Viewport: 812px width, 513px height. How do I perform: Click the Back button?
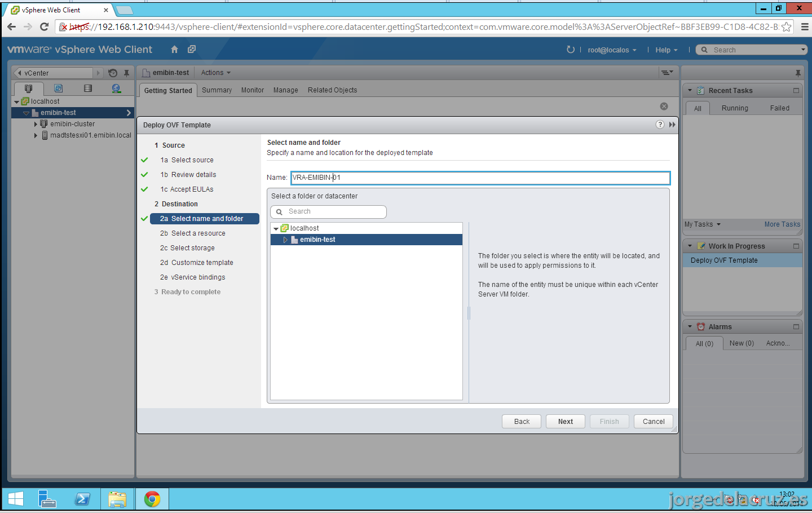click(x=522, y=422)
